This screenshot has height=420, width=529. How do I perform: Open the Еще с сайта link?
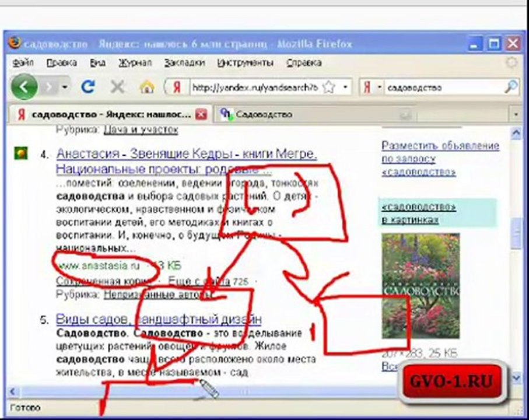click(x=199, y=281)
